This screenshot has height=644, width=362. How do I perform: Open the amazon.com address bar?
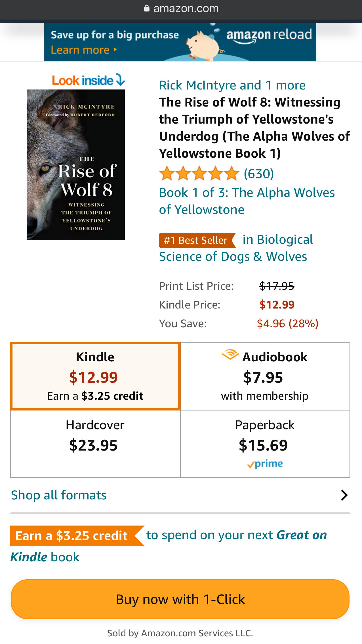[186, 8]
